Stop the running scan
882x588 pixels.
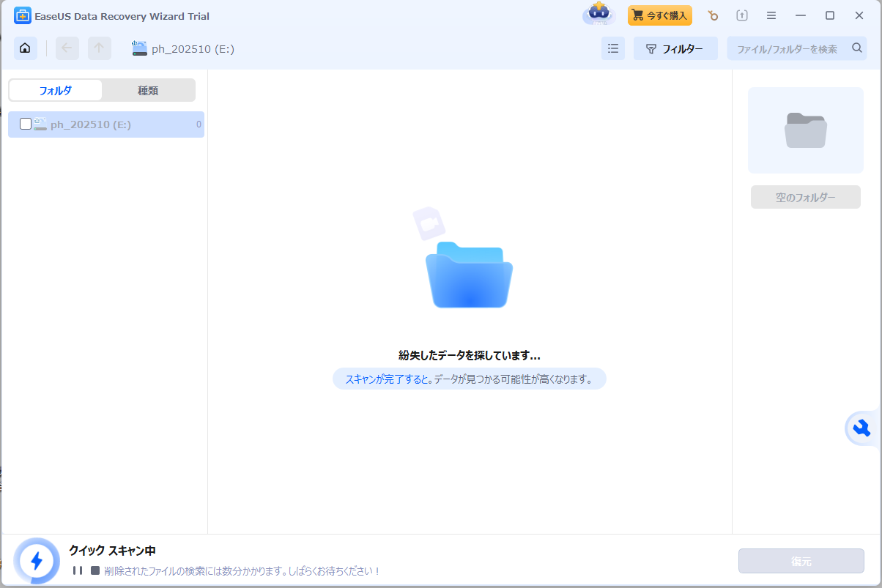point(95,569)
